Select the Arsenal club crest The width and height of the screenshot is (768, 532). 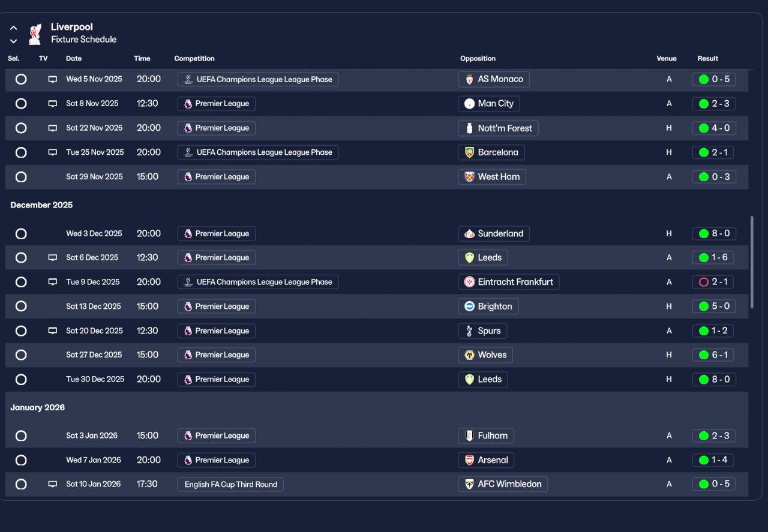pyautogui.click(x=469, y=460)
